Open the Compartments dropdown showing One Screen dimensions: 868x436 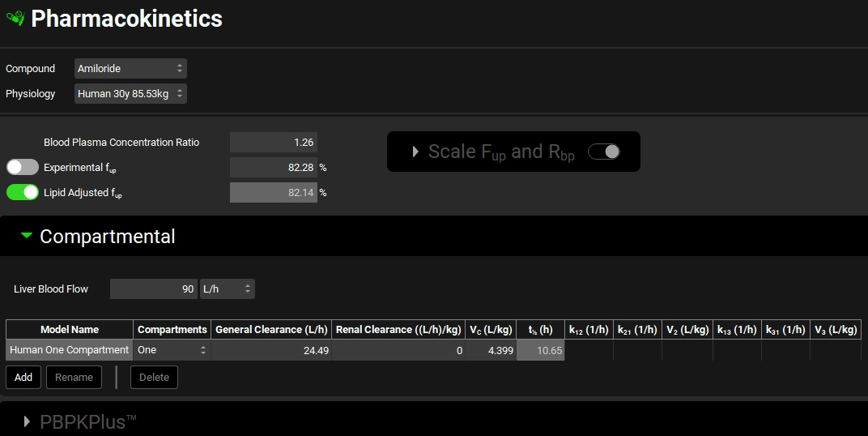click(x=172, y=350)
